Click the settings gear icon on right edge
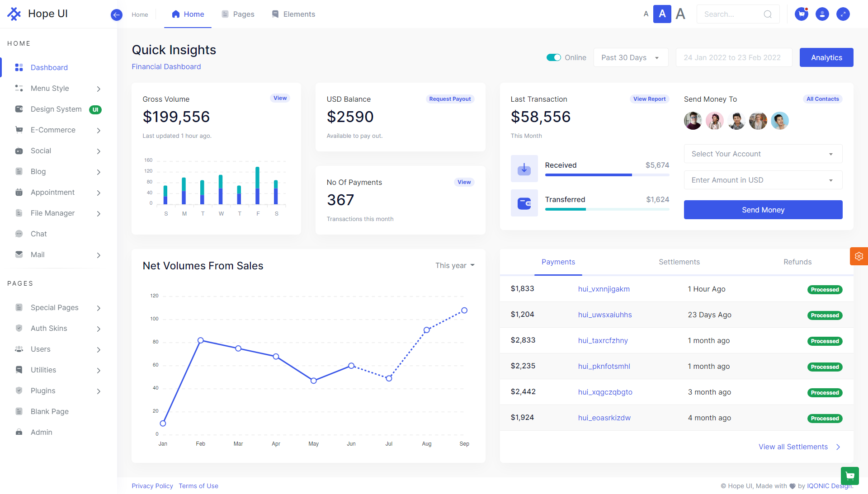The height and width of the screenshot is (494, 868). [x=859, y=256]
